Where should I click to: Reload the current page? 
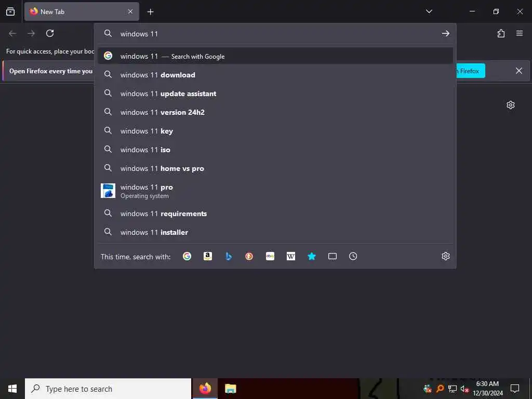(50, 33)
